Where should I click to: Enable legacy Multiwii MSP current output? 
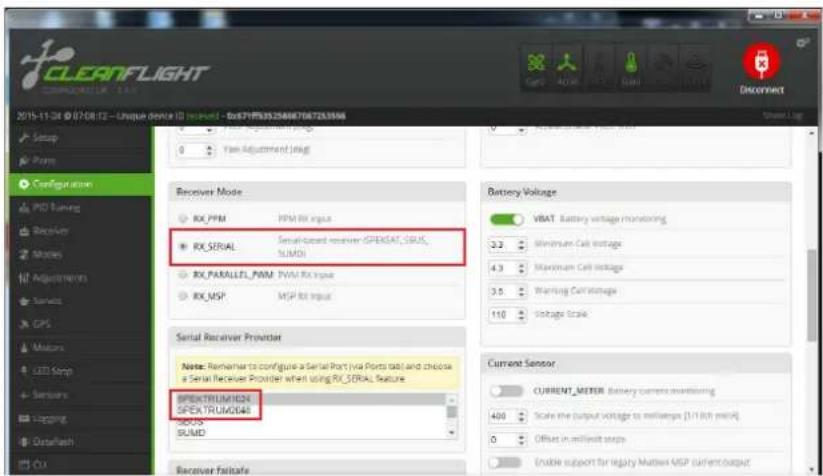tap(505, 462)
